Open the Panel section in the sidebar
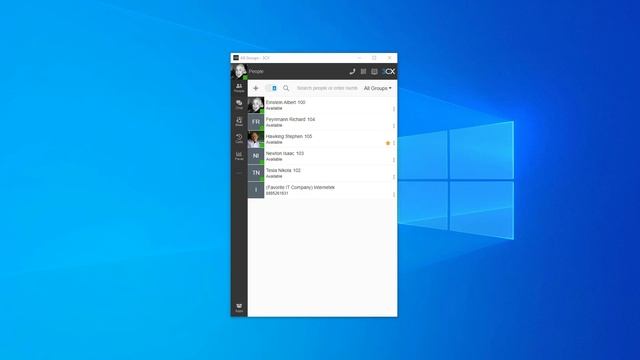 [239, 156]
